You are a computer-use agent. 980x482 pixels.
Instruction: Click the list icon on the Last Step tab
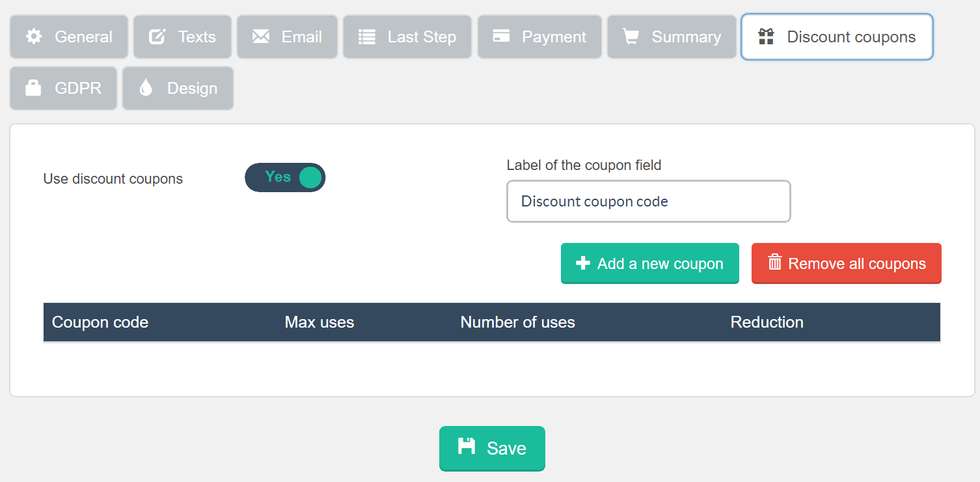click(x=366, y=36)
